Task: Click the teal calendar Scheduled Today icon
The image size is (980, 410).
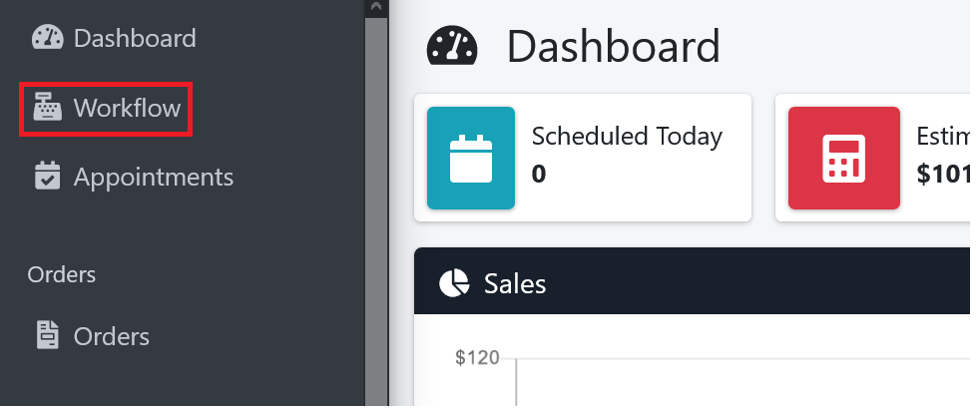Action: point(471,159)
